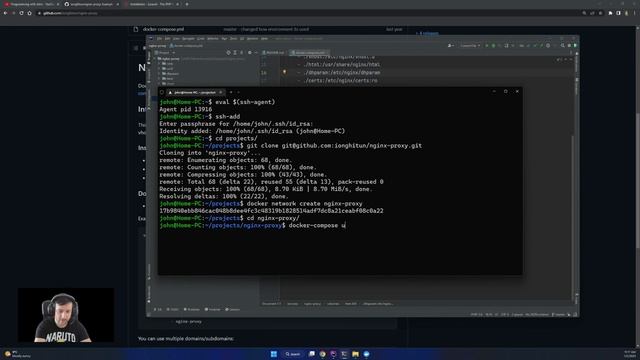Open Chrome from the taskbar
This screenshot has width=640, height=360.
[x=322, y=354]
